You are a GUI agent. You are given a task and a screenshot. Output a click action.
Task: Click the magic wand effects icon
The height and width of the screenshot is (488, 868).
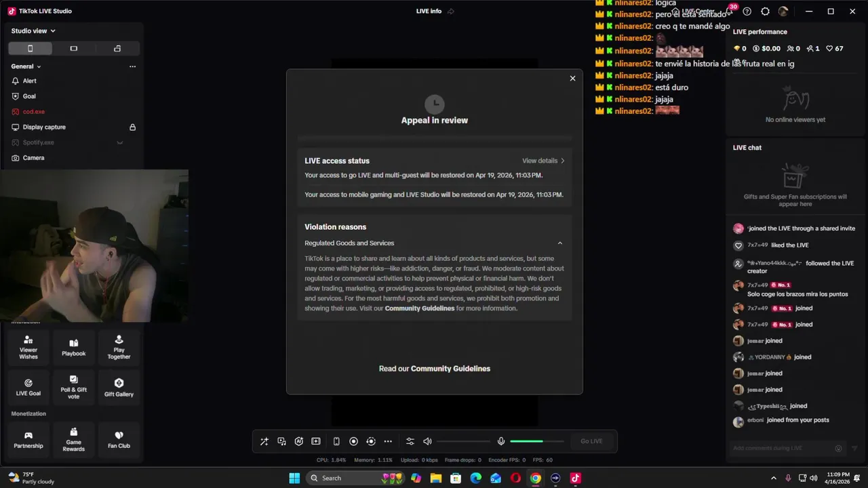click(x=264, y=441)
